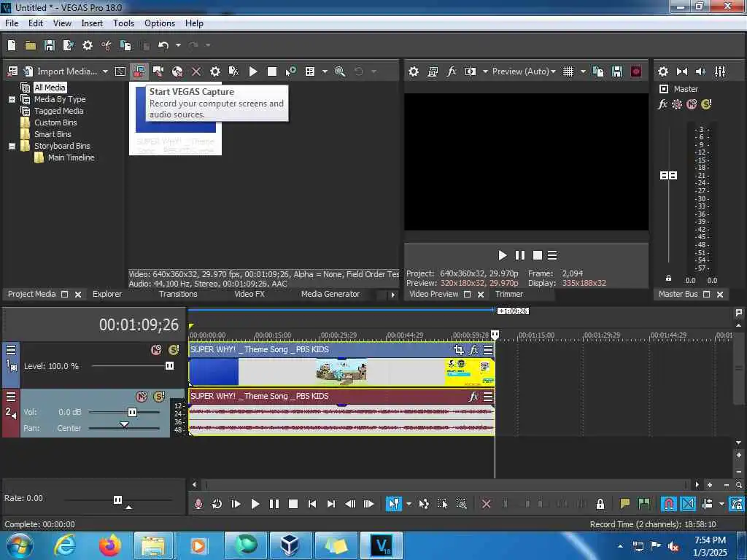Toggle Loop Playback in transport bar
The image size is (747, 560).
[217, 504]
